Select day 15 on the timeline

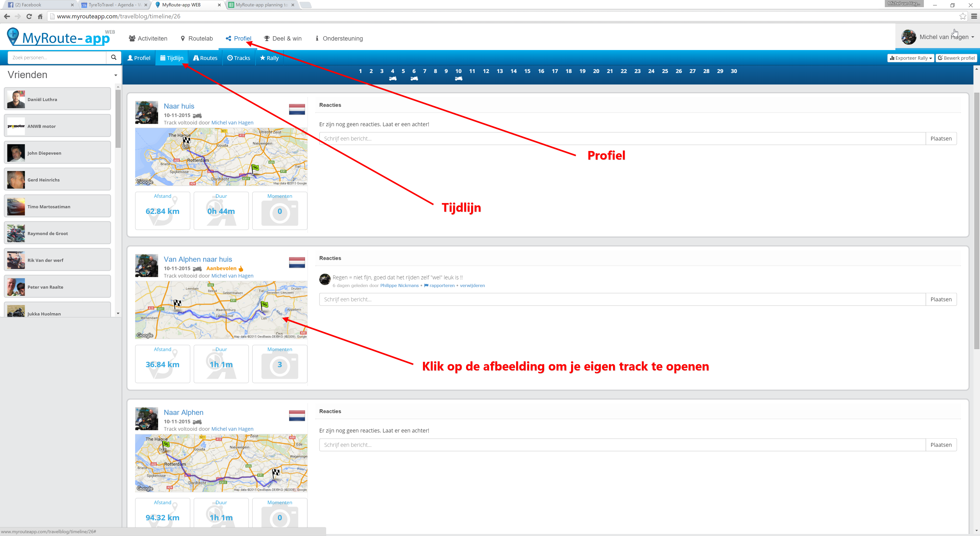click(527, 71)
